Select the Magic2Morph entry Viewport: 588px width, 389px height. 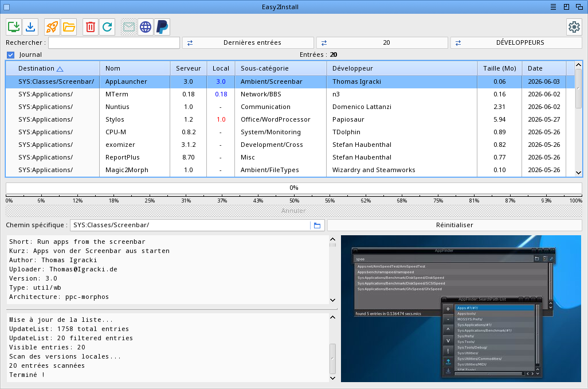[290, 170]
